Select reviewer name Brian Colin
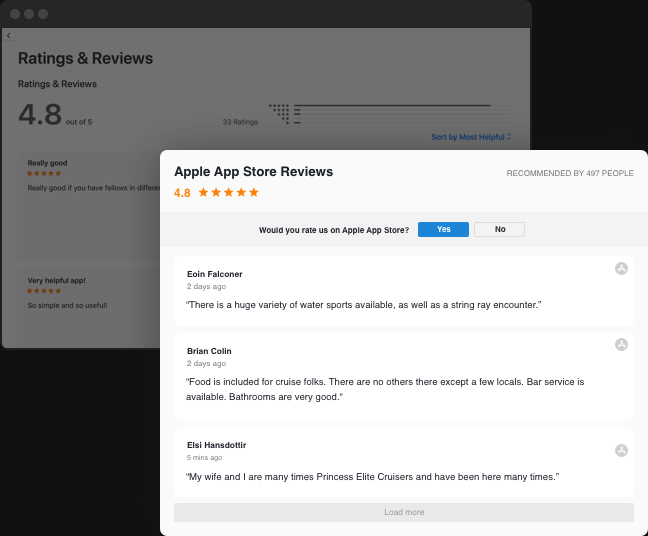This screenshot has width=648, height=536. [209, 351]
